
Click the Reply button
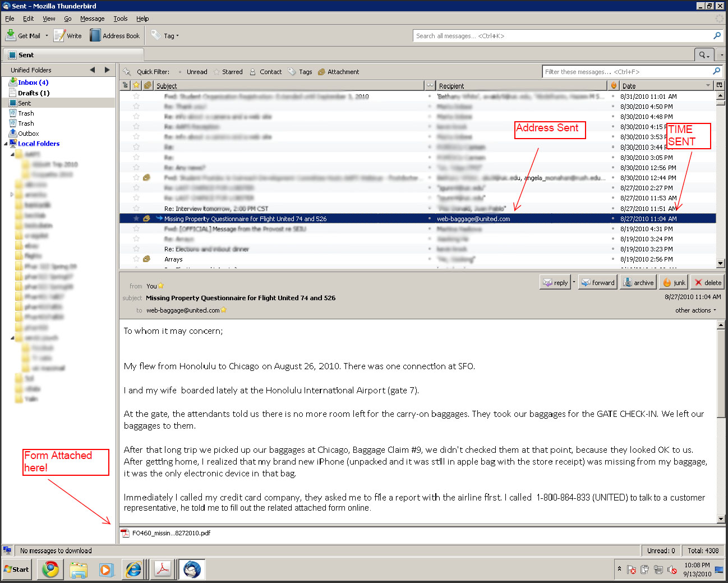tap(555, 282)
